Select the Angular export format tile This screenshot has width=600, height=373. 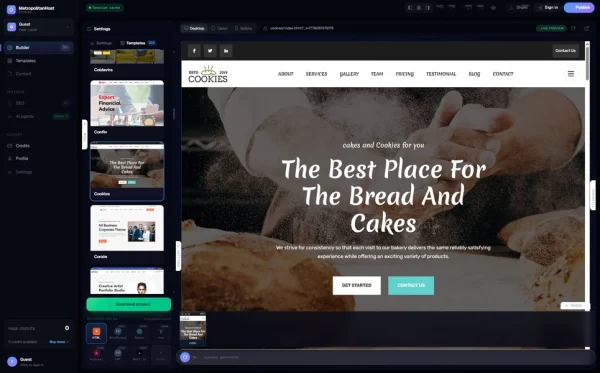pyautogui.click(x=96, y=355)
